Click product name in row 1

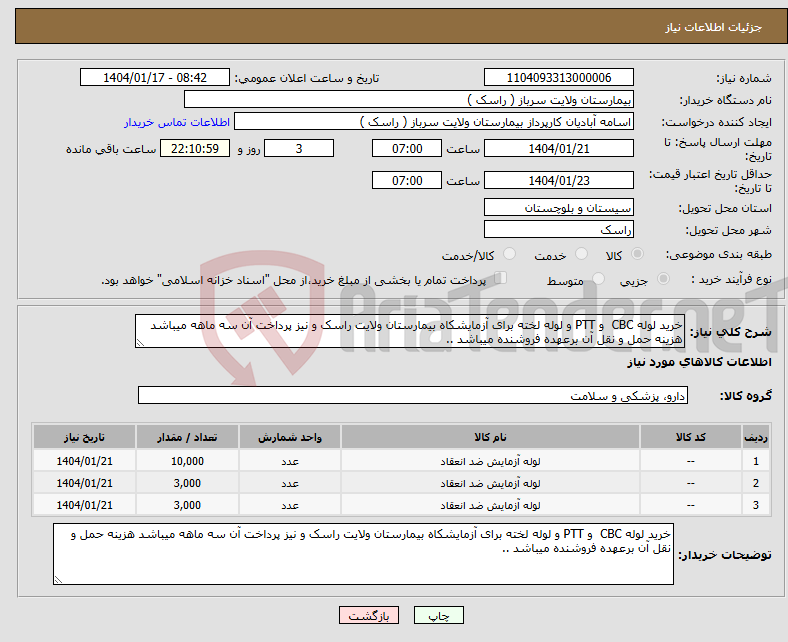[490, 461]
